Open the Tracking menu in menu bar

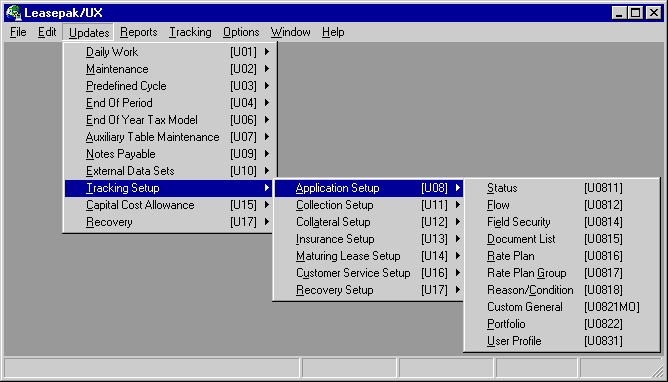click(190, 32)
